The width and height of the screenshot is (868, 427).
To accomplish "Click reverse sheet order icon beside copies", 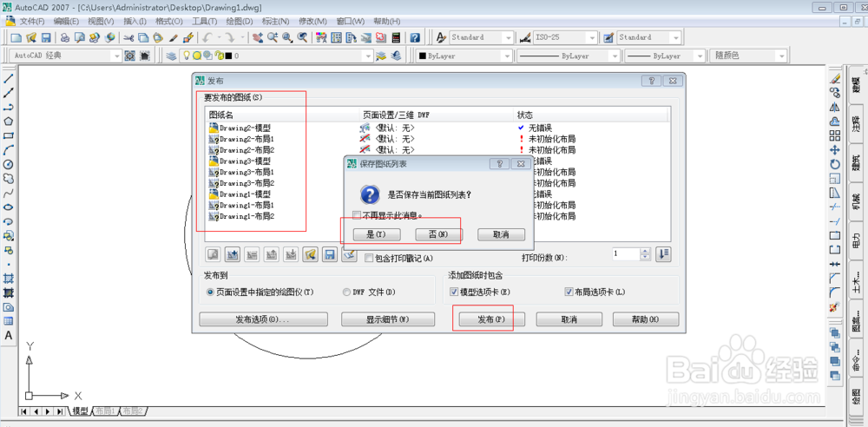I will pyautogui.click(x=663, y=254).
